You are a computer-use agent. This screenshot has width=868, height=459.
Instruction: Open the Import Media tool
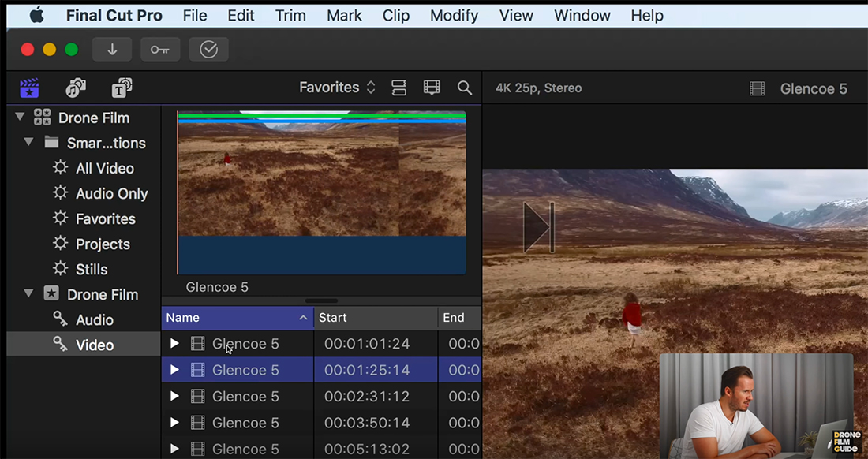111,49
